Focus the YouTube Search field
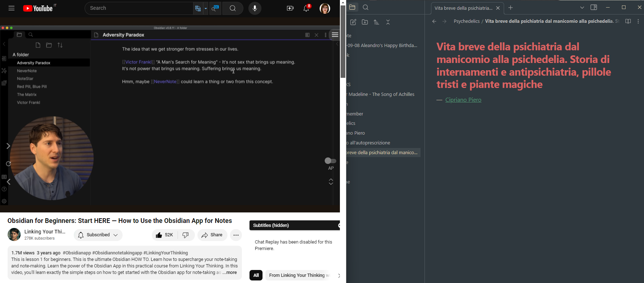644x283 pixels. click(139, 8)
